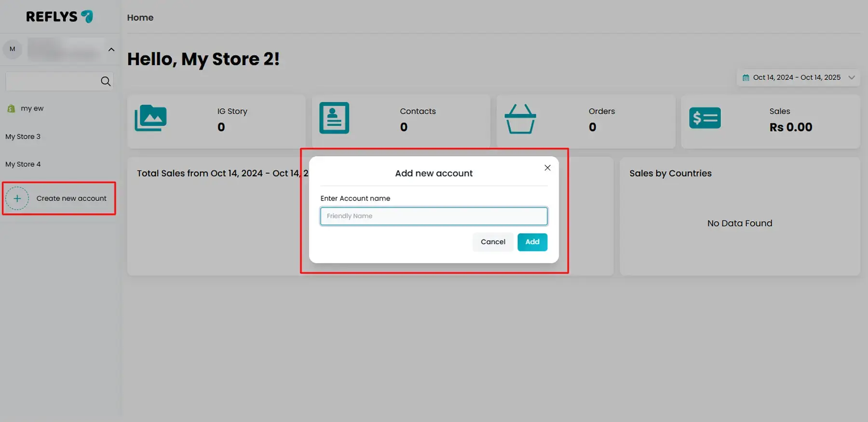This screenshot has height=422, width=868.
Task: Focus the Friendly Name input field
Action: [x=434, y=216]
